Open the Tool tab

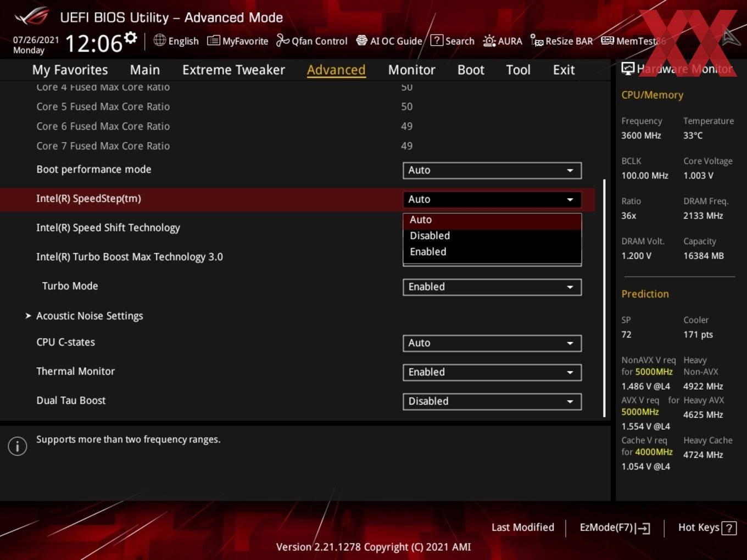518,70
